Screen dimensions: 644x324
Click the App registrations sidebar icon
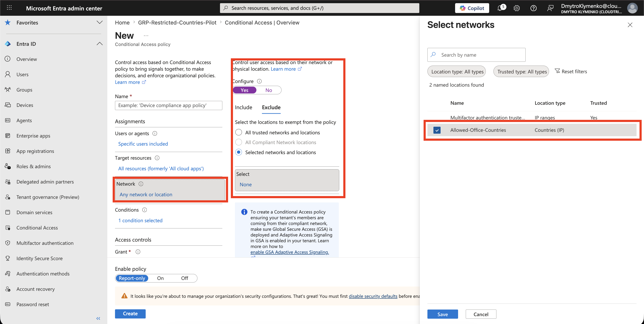(x=8, y=151)
